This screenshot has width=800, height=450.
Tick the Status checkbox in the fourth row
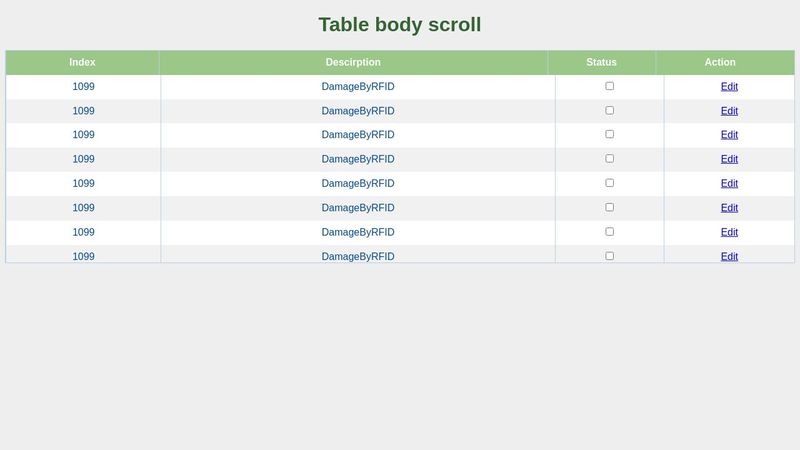coord(609,159)
